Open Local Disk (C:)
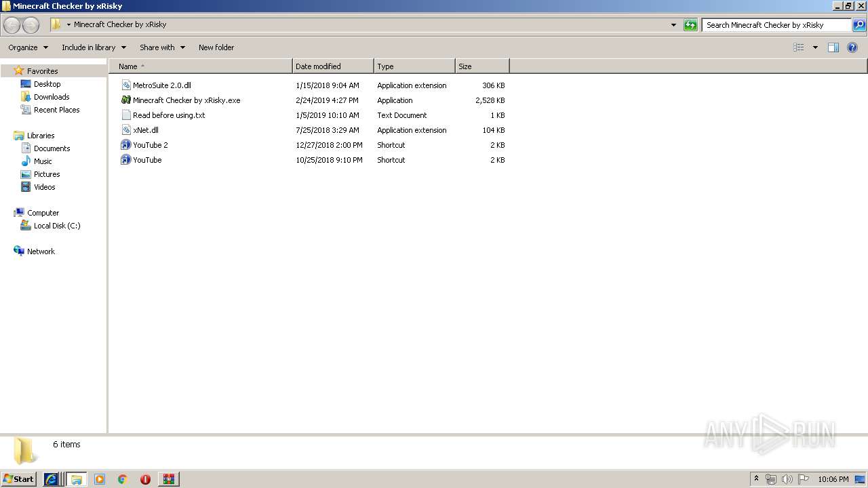 pos(57,226)
